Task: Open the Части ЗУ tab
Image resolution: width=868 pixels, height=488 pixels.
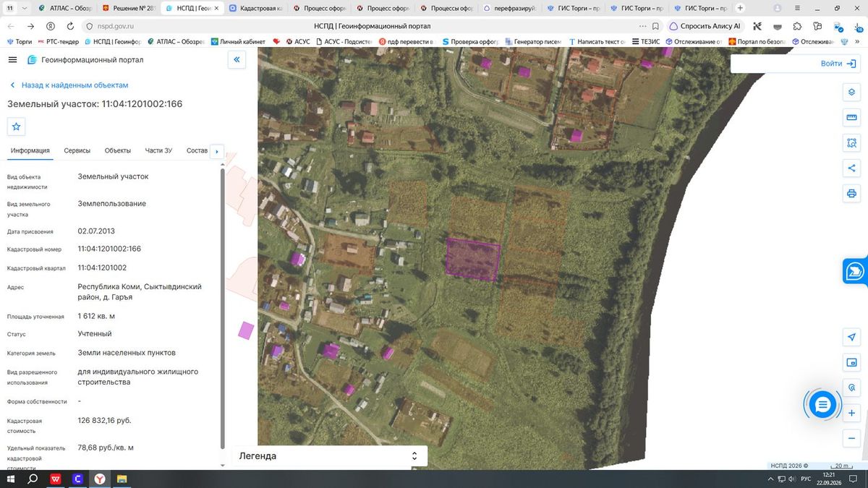Action: point(158,150)
